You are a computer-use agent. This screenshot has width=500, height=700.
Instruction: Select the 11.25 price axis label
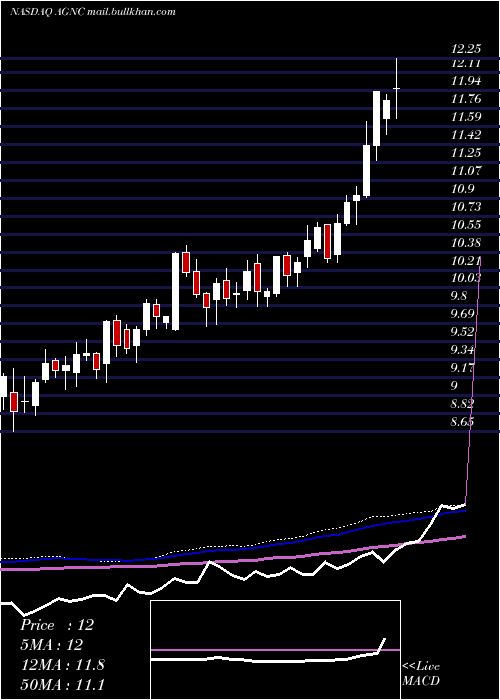(466, 153)
